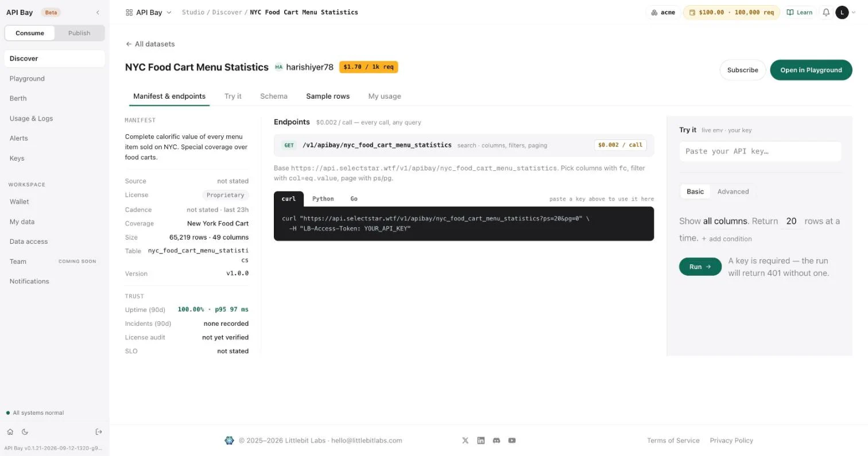Open the My usage tab

[x=385, y=96]
